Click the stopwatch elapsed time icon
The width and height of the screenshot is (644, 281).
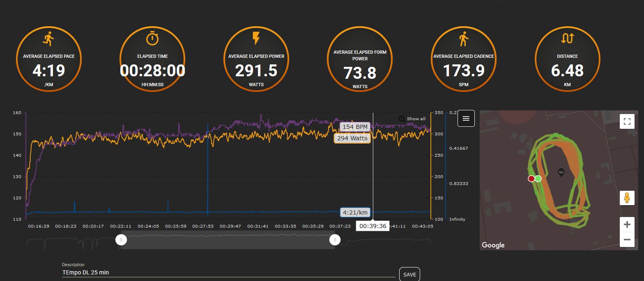click(x=152, y=38)
